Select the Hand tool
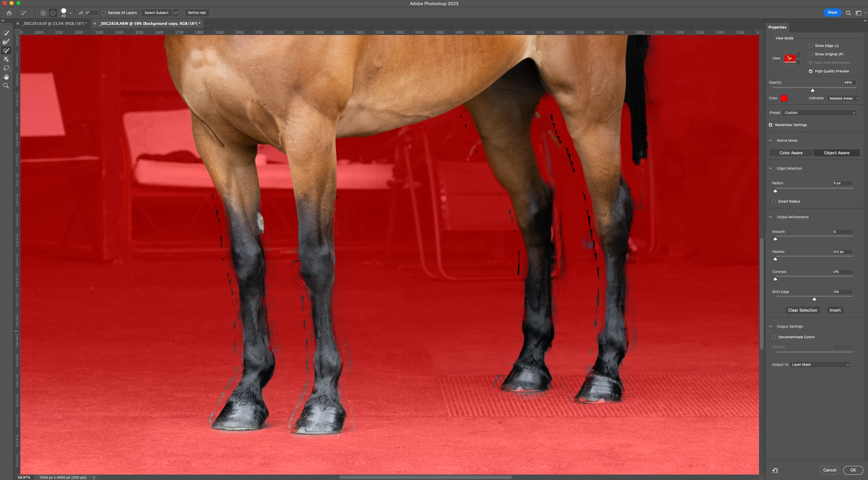The height and width of the screenshot is (480, 868). click(6, 77)
